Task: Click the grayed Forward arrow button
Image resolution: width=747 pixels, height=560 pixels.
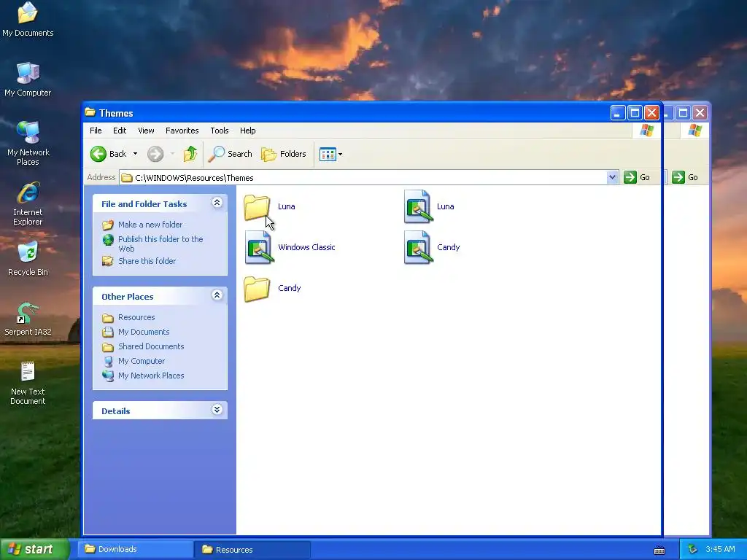Action: tap(155, 154)
